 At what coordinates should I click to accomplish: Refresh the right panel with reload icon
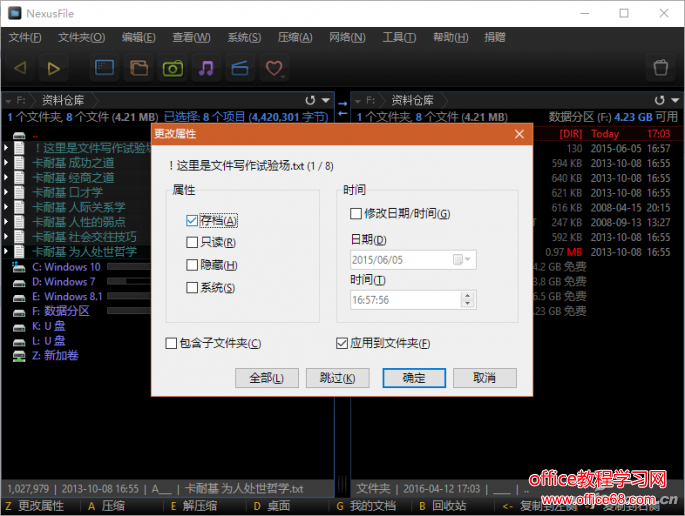659,100
